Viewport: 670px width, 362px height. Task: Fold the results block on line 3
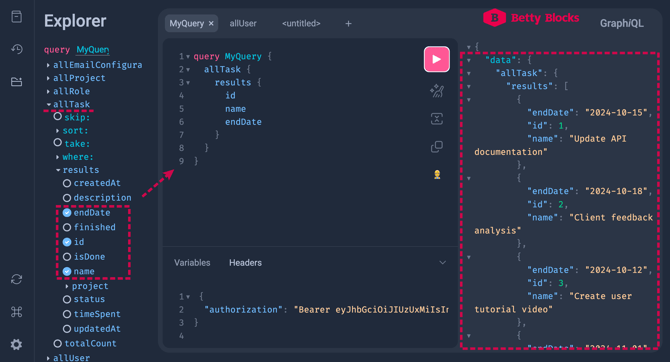pyautogui.click(x=188, y=83)
